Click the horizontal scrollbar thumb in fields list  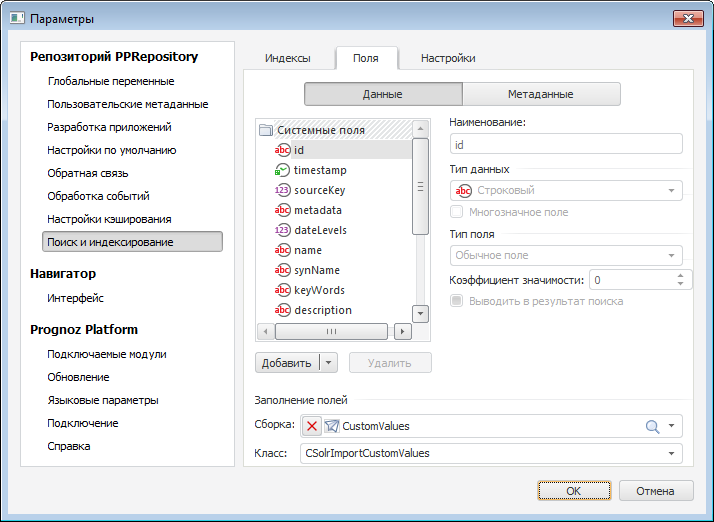[332, 332]
